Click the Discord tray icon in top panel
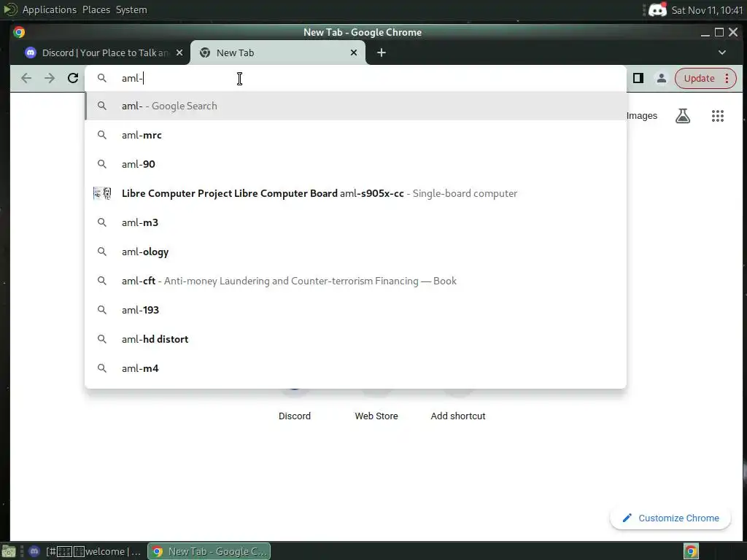The width and height of the screenshot is (747, 560). coord(657,10)
